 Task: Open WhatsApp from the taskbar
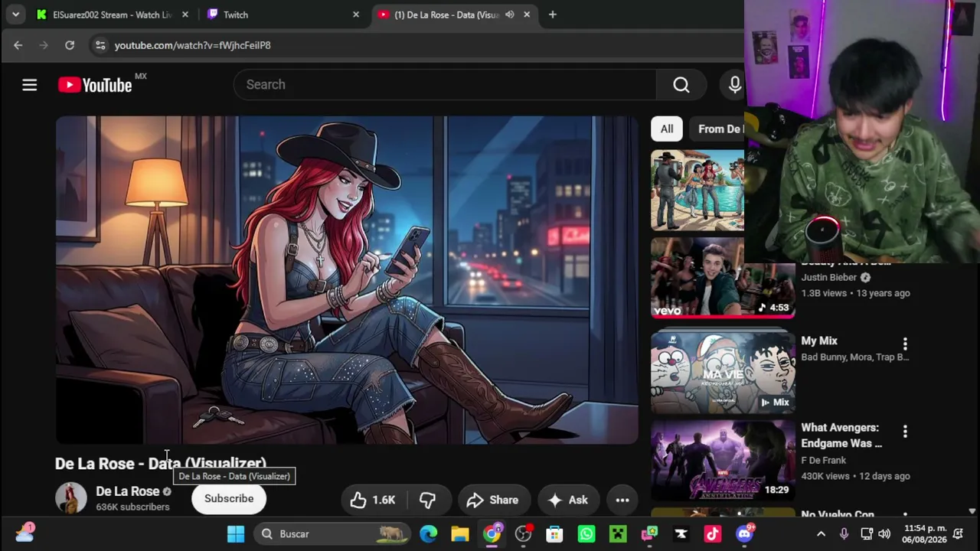coord(586,533)
